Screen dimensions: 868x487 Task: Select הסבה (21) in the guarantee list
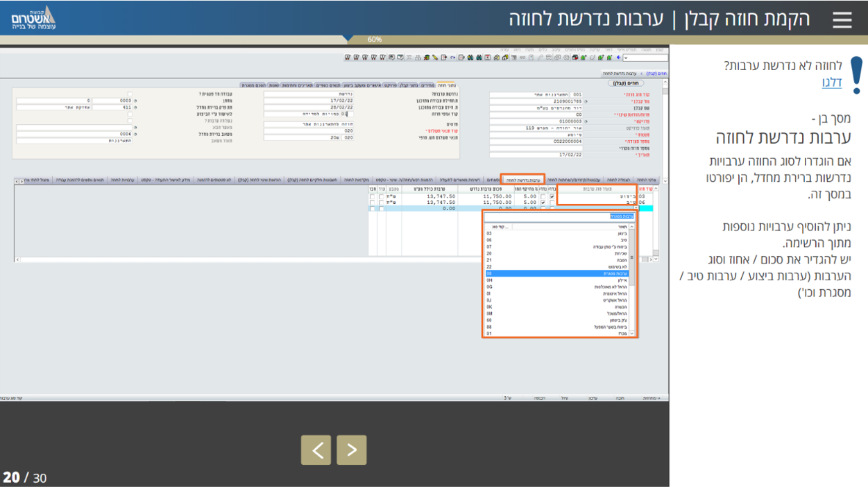click(557, 260)
